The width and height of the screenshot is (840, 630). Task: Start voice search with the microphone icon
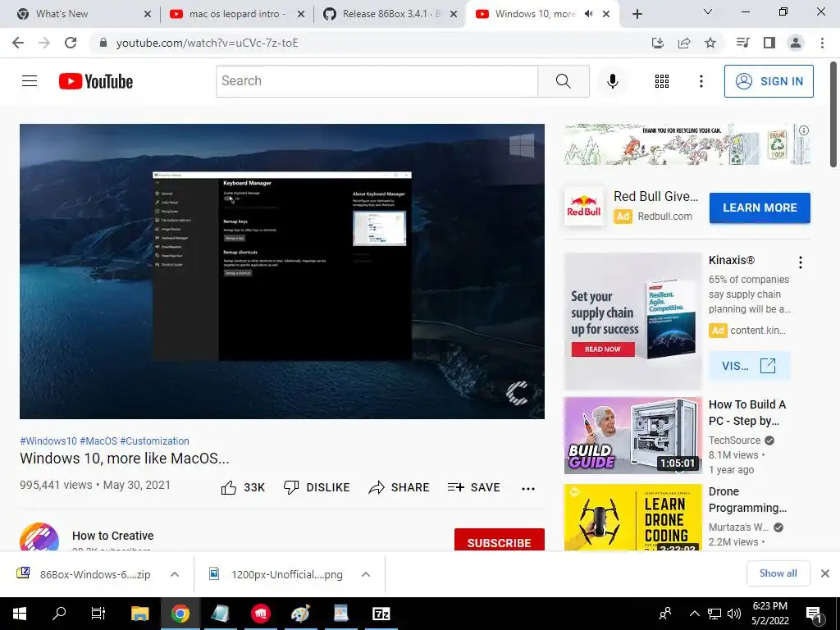612,81
